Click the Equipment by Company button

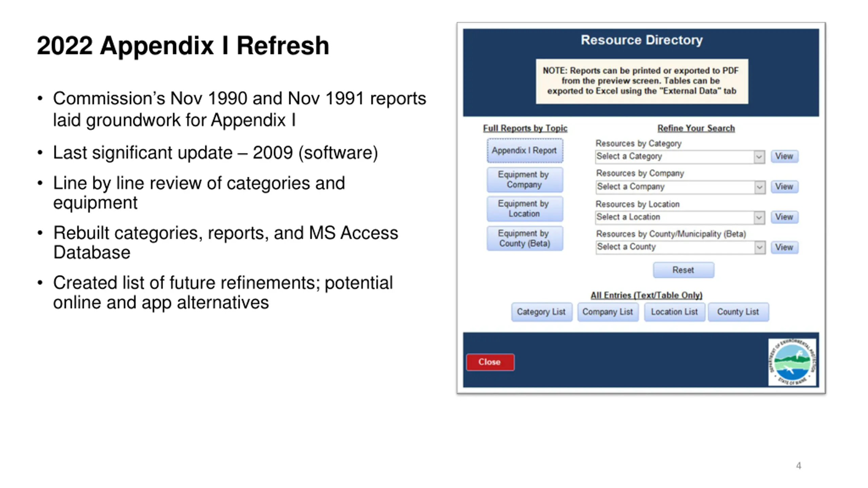click(x=525, y=180)
